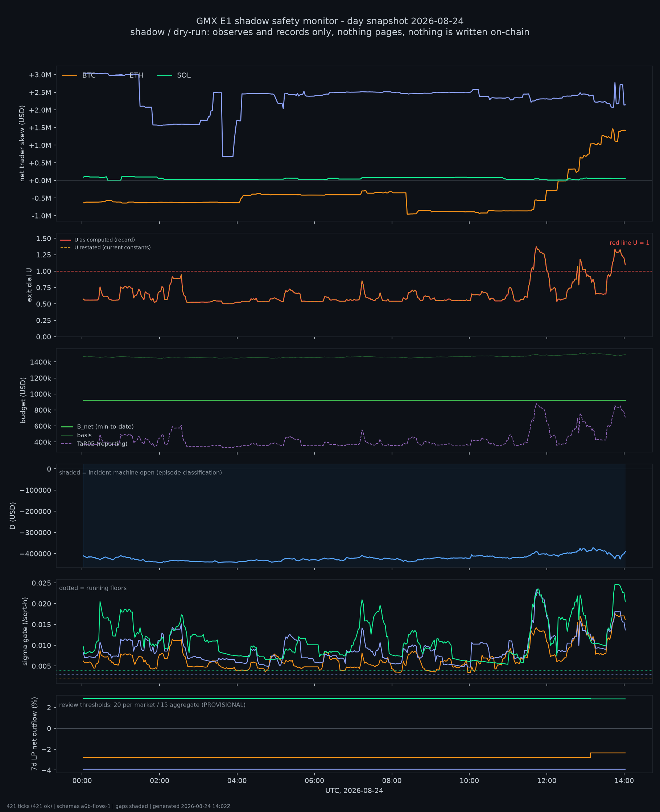The image size is (660, 812).
Task: Click the 'GMX E1 shadow safety monitor' title line
Action: pyautogui.click(x=330, y=21)
